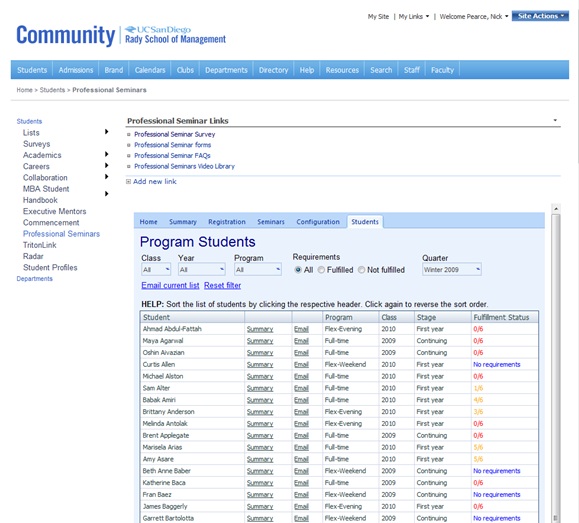Click the scrollbar up arrow of student list
This screenshot has height=523, width=579.
556,208
